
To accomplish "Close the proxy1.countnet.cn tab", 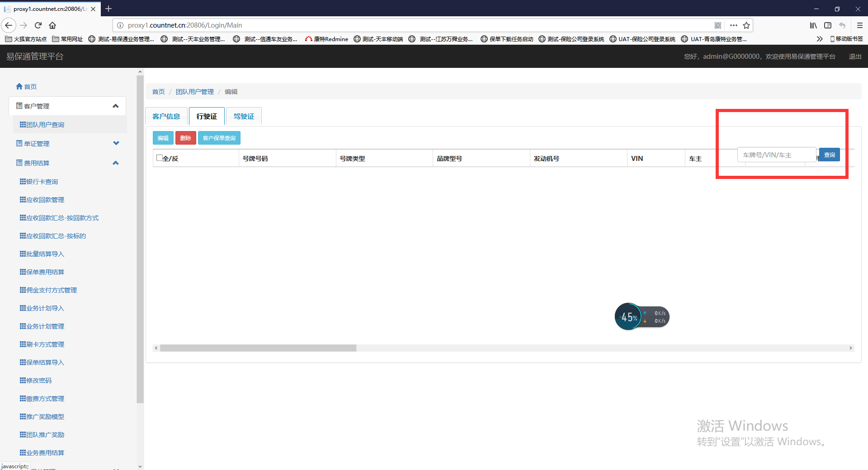I will tap(93, 9).
